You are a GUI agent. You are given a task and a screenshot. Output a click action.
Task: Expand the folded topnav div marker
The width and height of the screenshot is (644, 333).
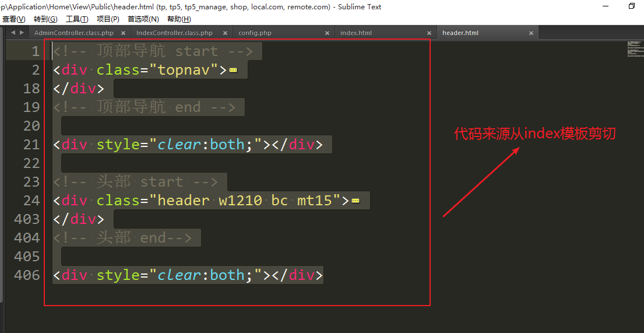click(x=233, y=70)
